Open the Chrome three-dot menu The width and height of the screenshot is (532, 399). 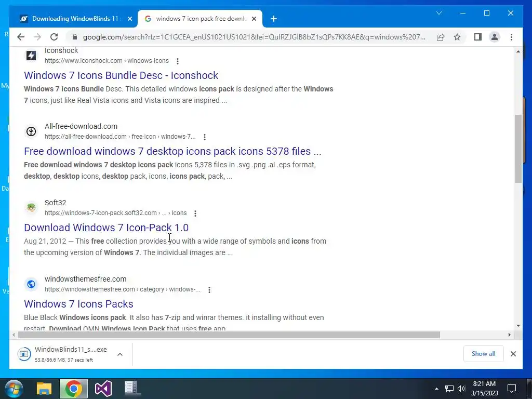(511, 37)
